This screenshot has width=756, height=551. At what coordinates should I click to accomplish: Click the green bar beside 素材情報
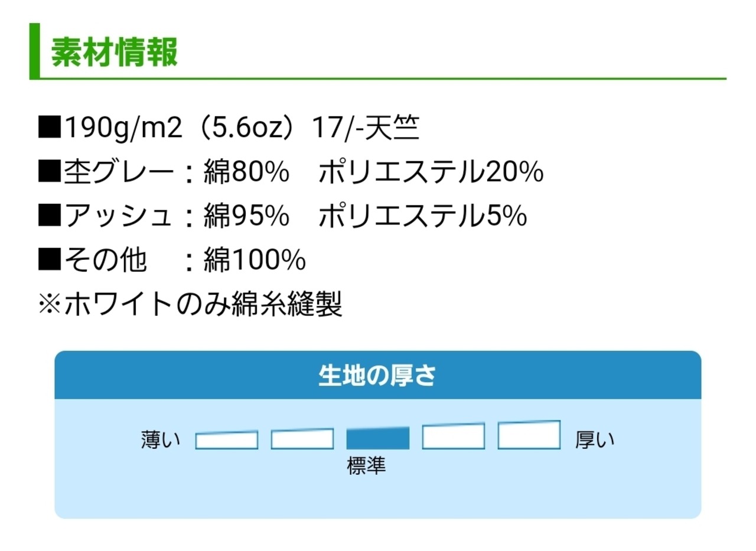click(x=34, y=51)
